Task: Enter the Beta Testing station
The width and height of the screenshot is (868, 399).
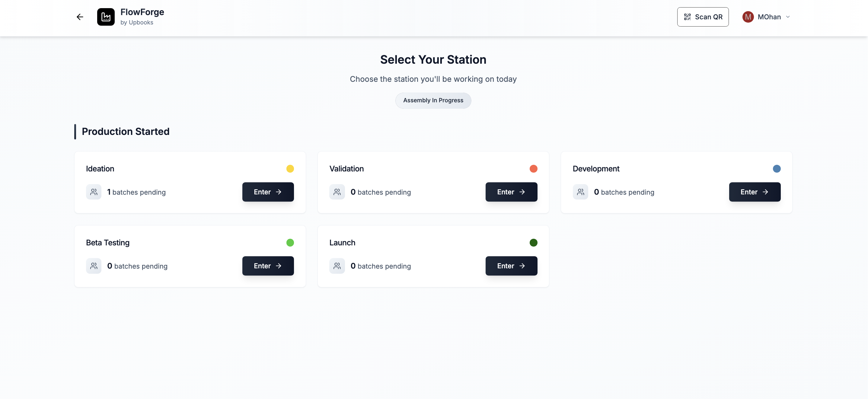Action: (267, 266)
